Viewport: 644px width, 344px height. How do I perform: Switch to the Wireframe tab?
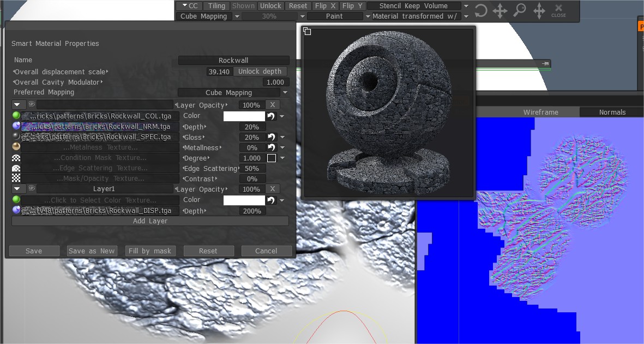(x=541, y=112)
